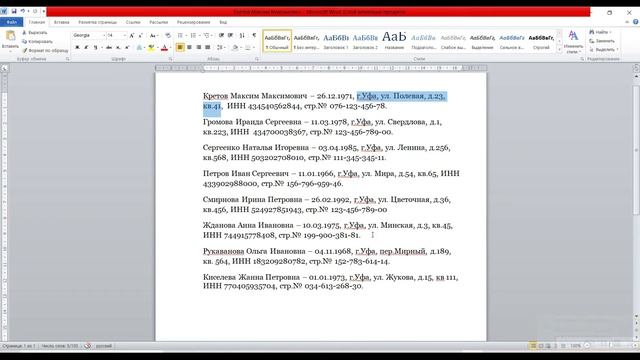Switch to the Рецензирование tab

coord(193,22)
